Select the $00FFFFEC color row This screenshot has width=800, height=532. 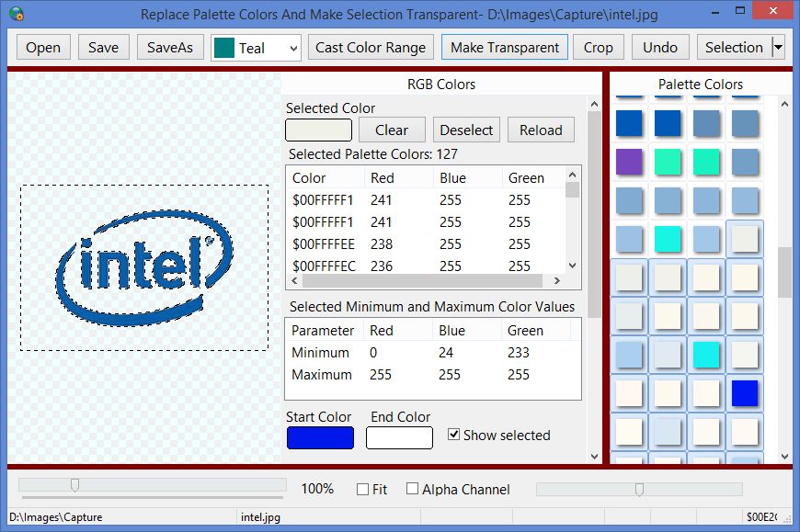point(426,266)
